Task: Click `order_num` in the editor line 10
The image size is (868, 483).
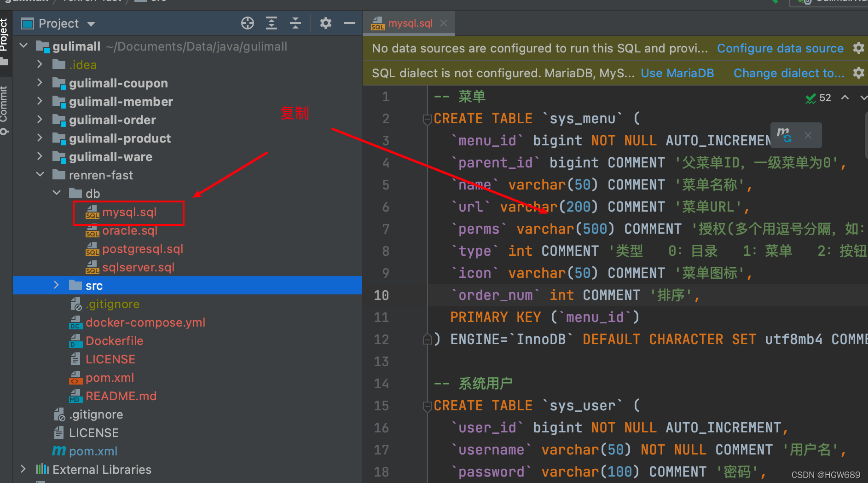Action: (x=495, y=295)
